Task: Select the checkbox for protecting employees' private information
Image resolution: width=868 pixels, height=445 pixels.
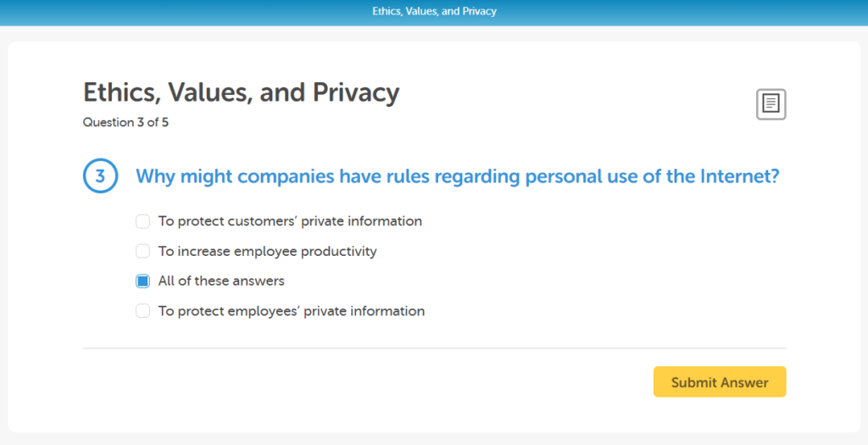Action: tap(142, 311)
